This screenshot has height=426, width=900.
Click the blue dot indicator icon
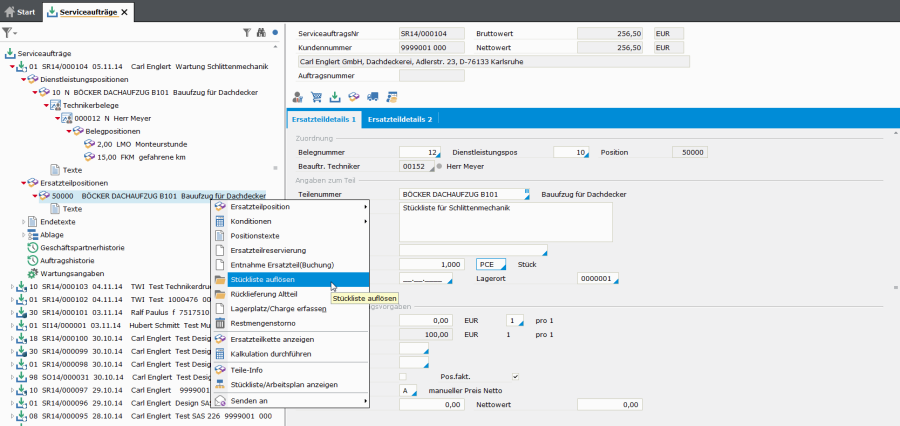tap(275, 33)
